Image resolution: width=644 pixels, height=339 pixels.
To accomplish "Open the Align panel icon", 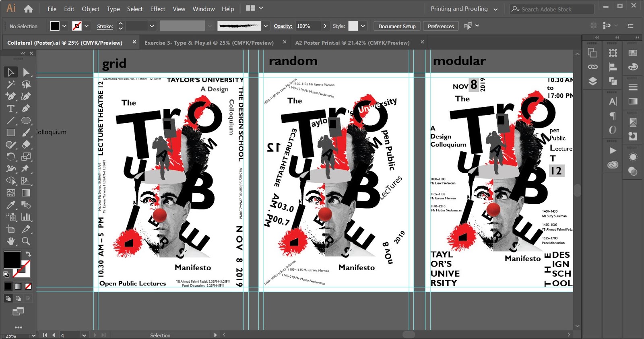I will click(613, 67).
